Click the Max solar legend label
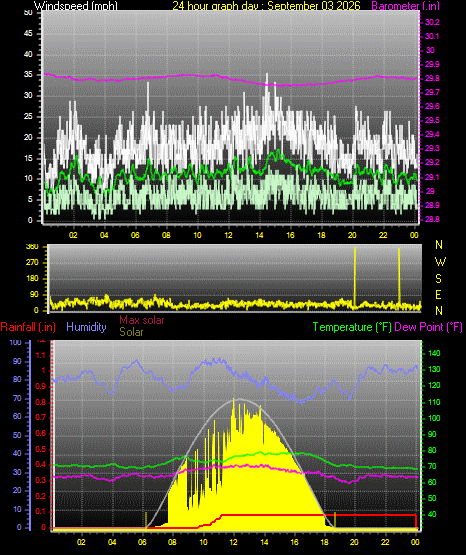 click(x=142, y=320)
